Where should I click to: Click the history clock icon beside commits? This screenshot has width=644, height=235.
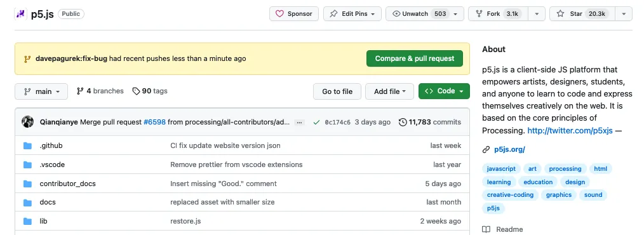coord(403,122)
